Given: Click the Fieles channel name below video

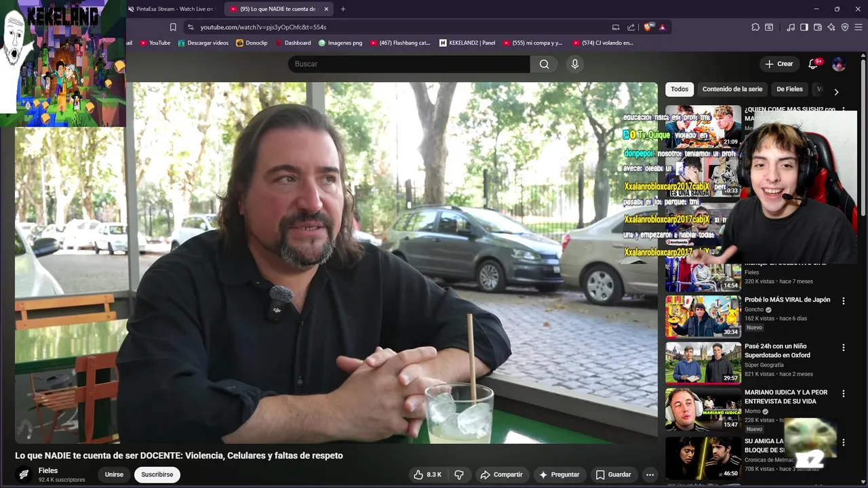Looking at the screenshot, I should tap(48, 470).
